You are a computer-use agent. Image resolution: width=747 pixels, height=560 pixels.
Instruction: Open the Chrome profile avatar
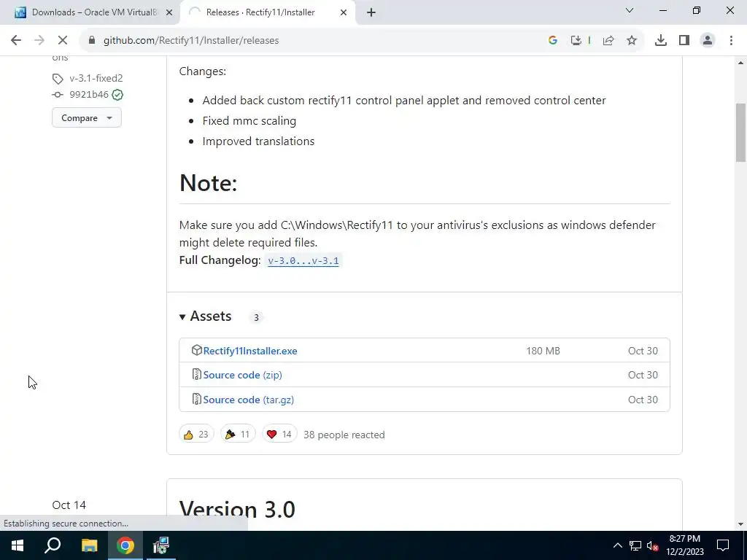708,41
